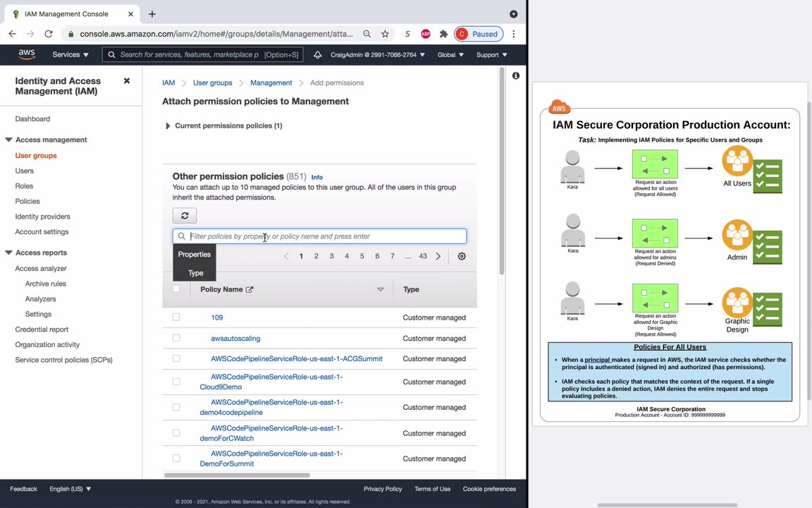Screen dimensions: 812x508
Task: Click the User groups breadcrumb link
Action: coord(212,83)
